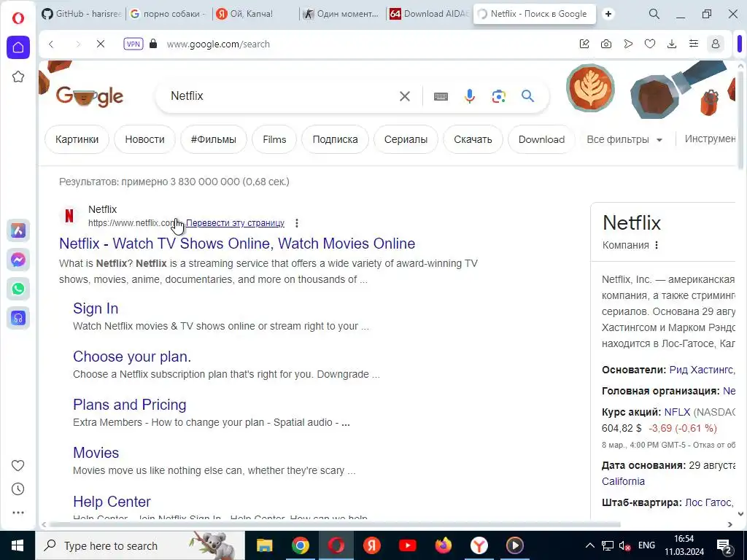The width and height of the screenshot is (747, 560).
Task: Open Messenger in the sidebar
Action: click(x=18, y=260)
